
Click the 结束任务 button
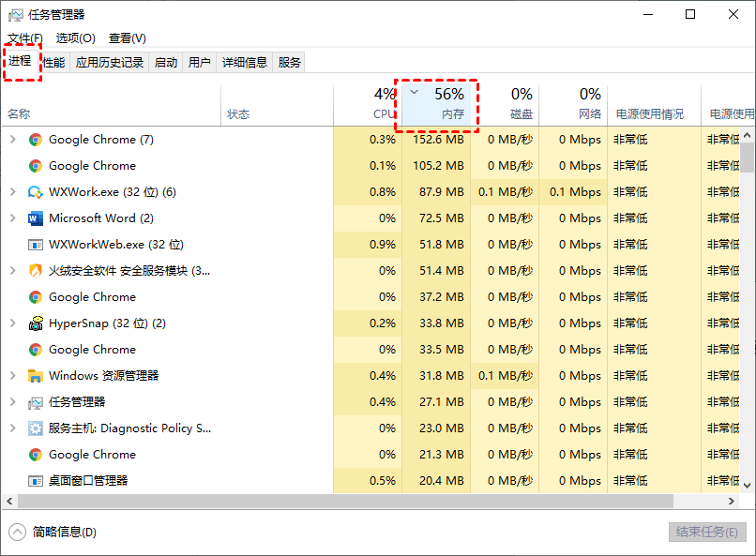(x=707, y=532)
